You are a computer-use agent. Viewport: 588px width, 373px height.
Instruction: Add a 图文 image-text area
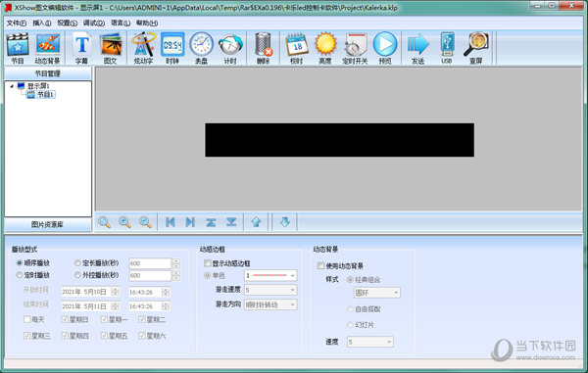pos(111,48)
